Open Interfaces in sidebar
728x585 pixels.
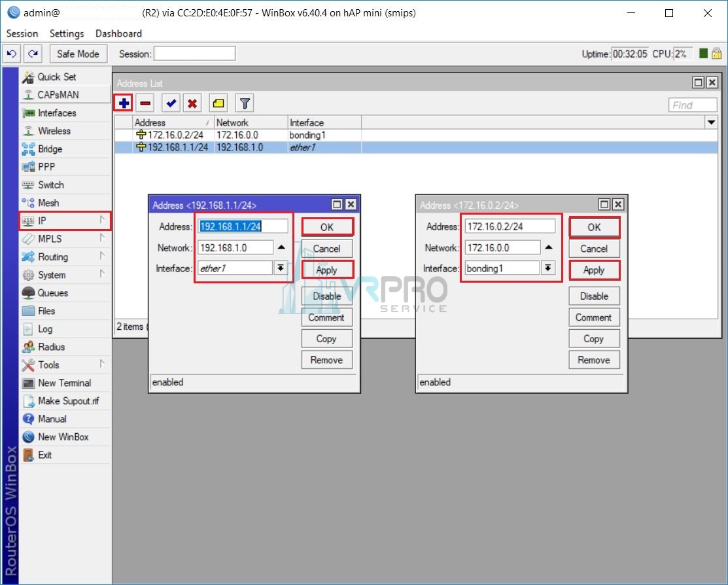pos(65,113)
